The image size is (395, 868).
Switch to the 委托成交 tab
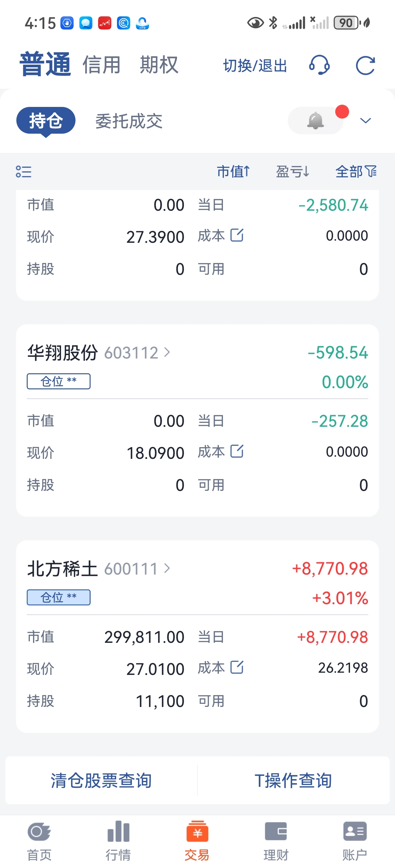point(129,121)
